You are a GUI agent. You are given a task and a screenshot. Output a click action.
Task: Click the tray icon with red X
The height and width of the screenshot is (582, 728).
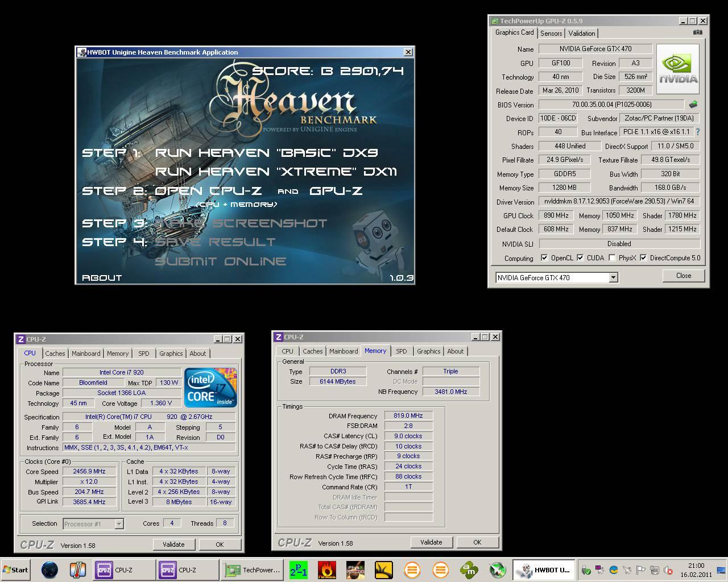pyautogui.click(x=669, y=570)
